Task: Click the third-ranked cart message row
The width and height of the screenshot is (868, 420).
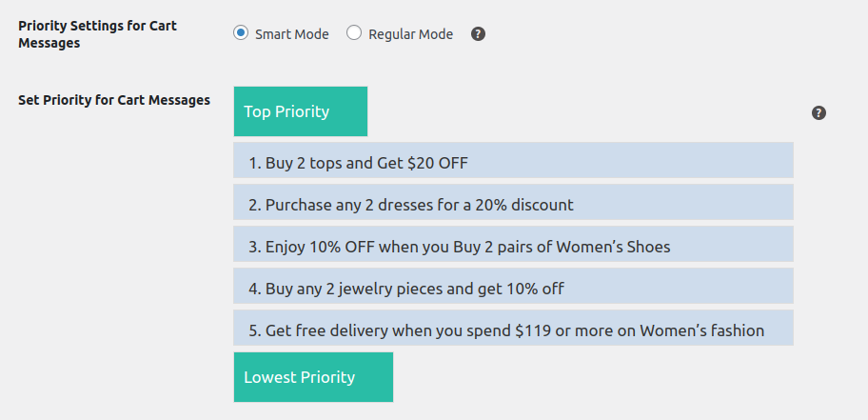Action: 513,244
